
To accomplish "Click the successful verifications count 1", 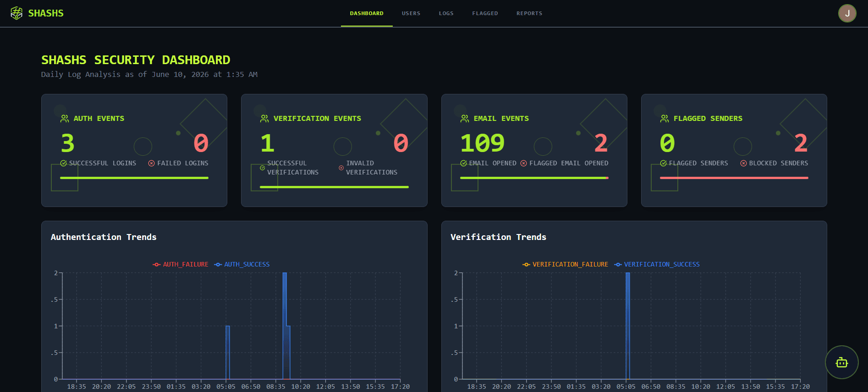I will click(x=267, y=143).
